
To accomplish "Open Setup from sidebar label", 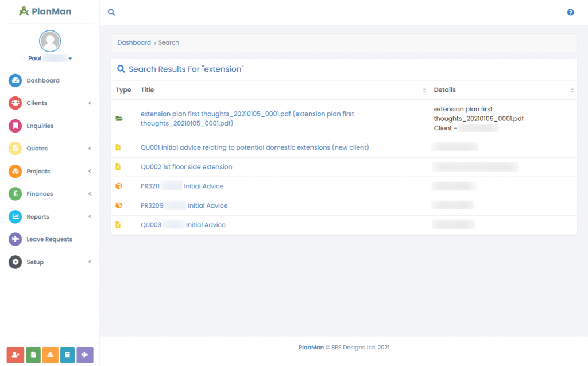I will click(x=35, y=262).
